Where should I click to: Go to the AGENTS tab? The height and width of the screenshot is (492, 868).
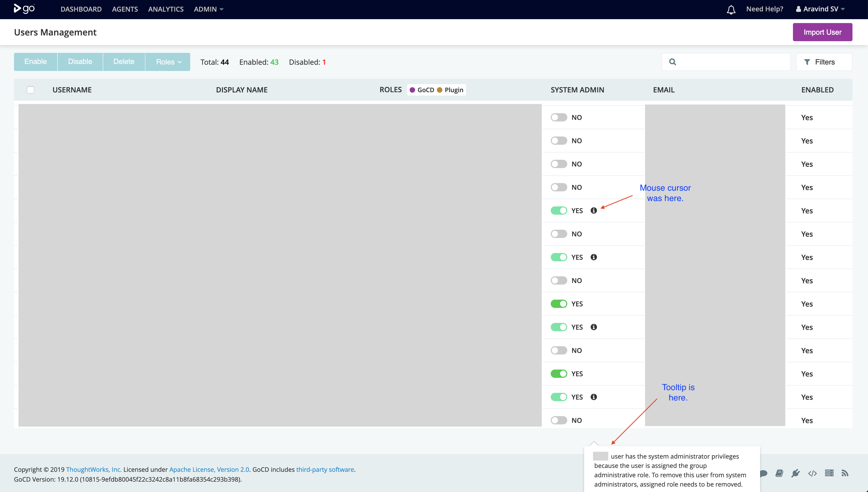pos(125,10)
